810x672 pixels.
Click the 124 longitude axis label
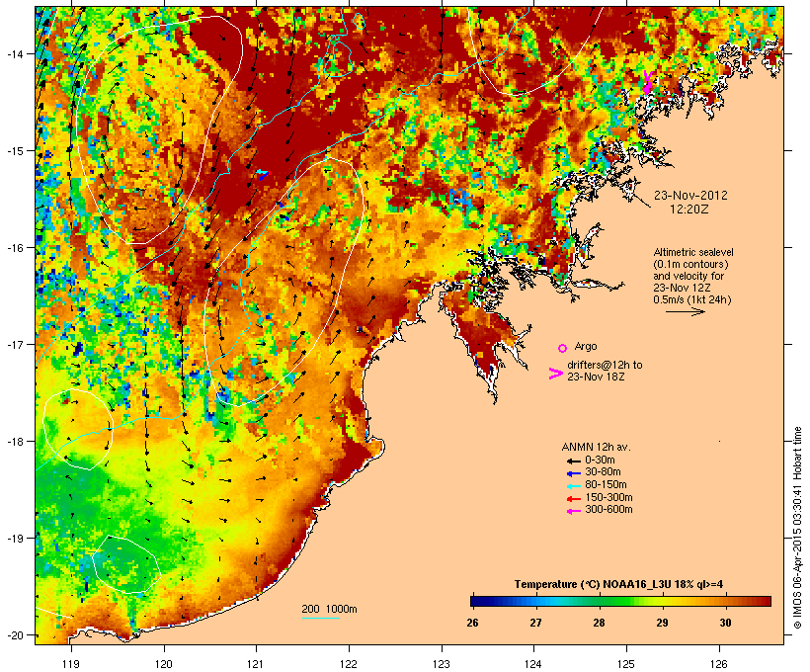point(534,664)
